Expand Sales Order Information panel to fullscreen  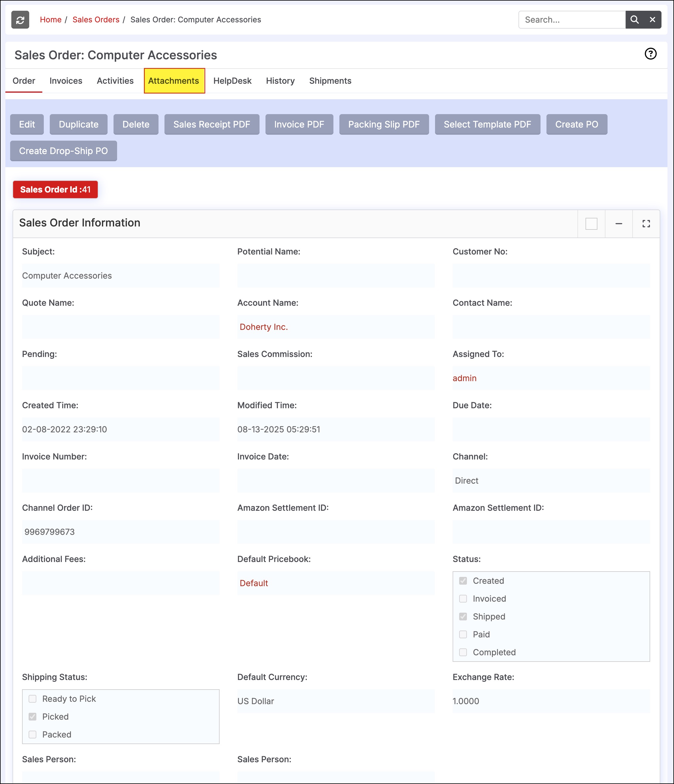[646, 223]
